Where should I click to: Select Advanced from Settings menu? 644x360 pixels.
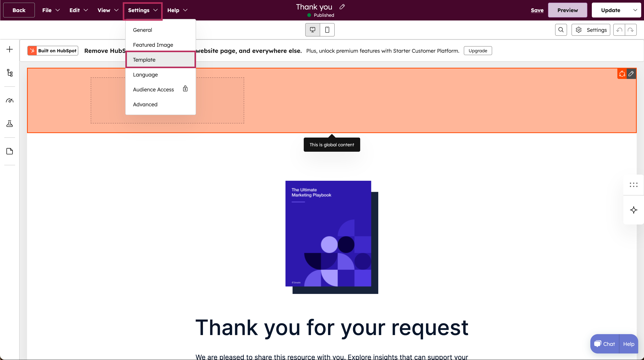click(x=145, y=104)
